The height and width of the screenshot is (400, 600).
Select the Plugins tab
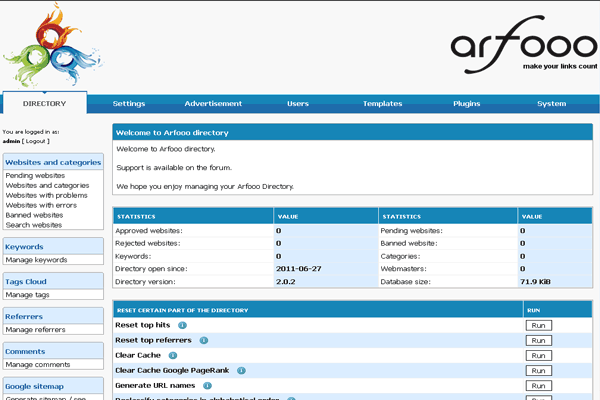466,104
